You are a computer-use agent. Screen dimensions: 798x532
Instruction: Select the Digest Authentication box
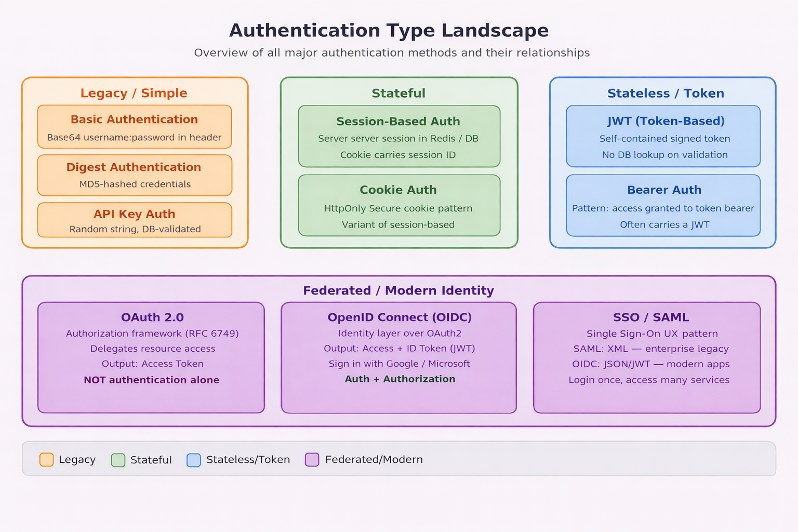(135, 175)
